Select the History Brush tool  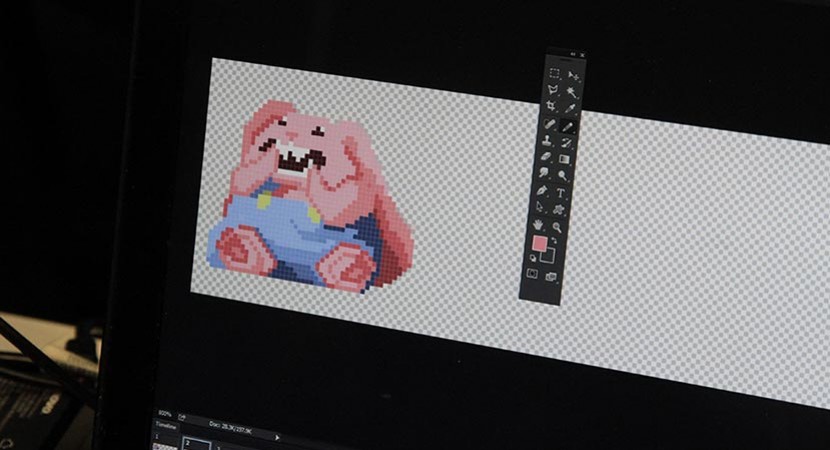pyautogui.click(x=566, y=143)
